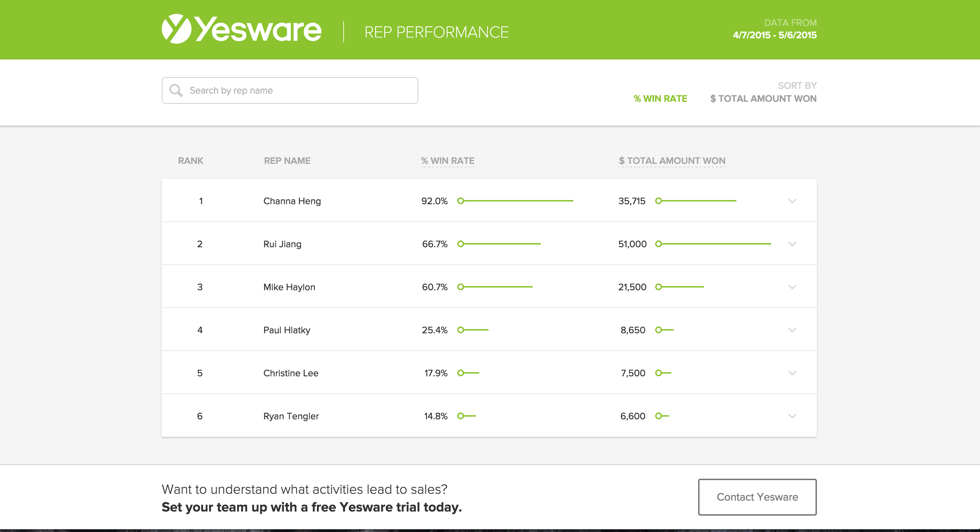Click Ryan Tengler's win rate bar circle
Viewport: 980px width, 532px height.
tap(461, 416)
